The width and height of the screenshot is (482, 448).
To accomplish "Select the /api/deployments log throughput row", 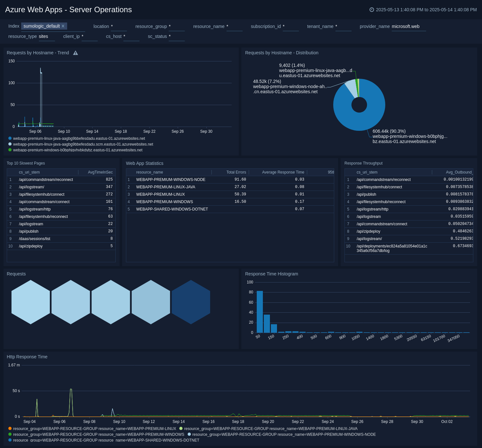I will point(409,248).
